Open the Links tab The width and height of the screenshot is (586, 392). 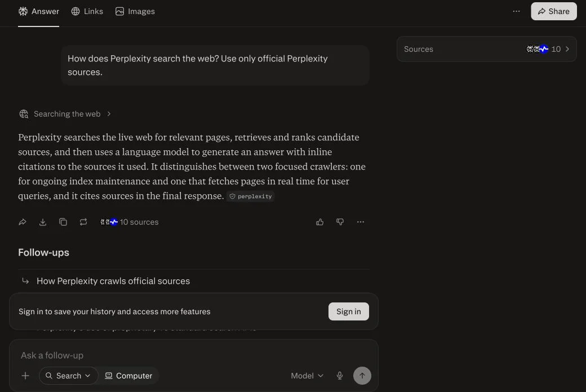coord(87,12)
